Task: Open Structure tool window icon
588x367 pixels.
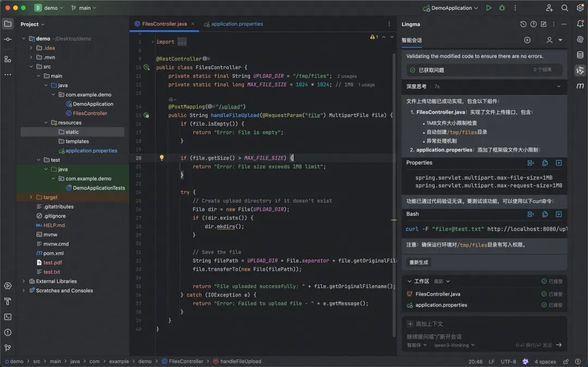Action: [8, 59]
